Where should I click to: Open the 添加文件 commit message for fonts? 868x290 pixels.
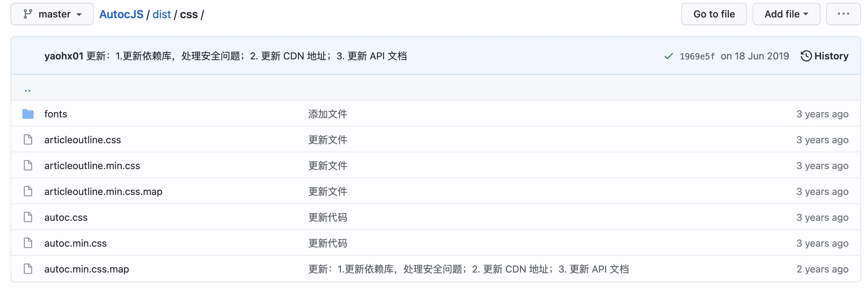click(x=328, y=114)
